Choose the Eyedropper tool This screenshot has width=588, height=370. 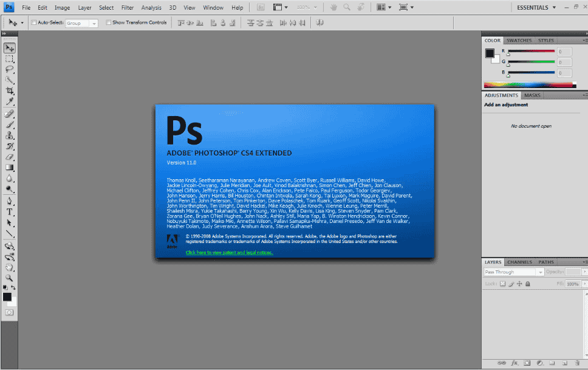pyautogui.click(x=10, y=101)
